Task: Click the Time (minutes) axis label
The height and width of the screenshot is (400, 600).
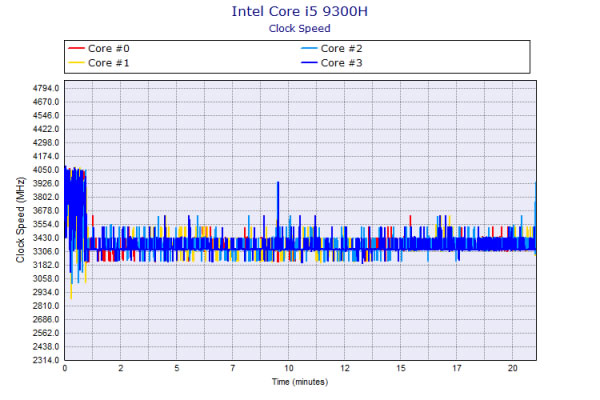Action: pyautogui.click(x=300, y=382)
